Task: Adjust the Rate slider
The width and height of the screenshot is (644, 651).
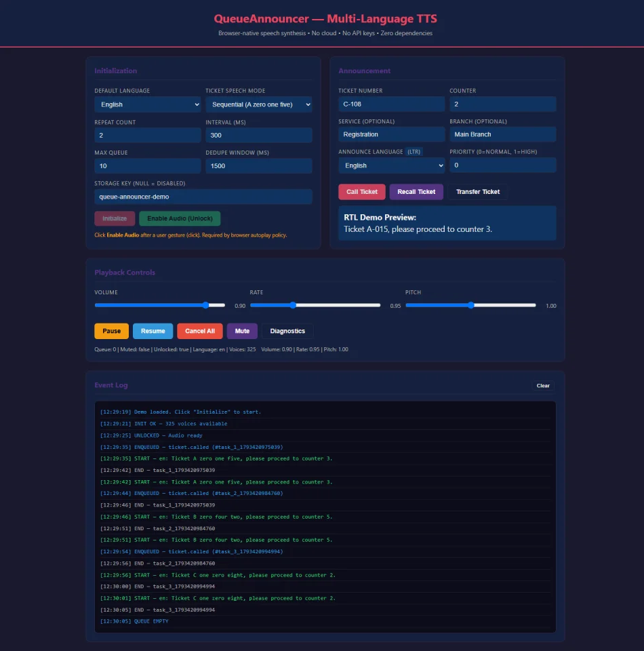Action: click(315, 305)
